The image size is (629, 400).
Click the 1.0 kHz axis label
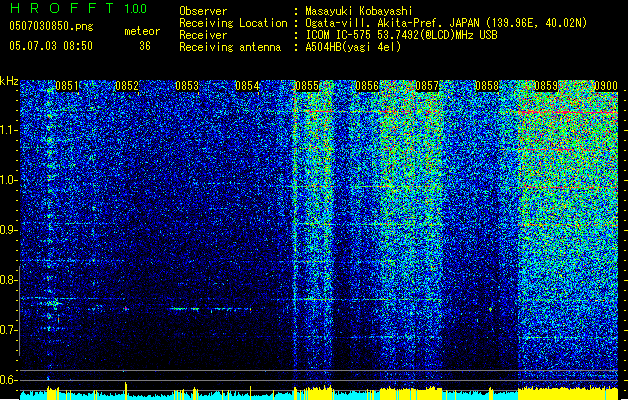tap(8, 180)
